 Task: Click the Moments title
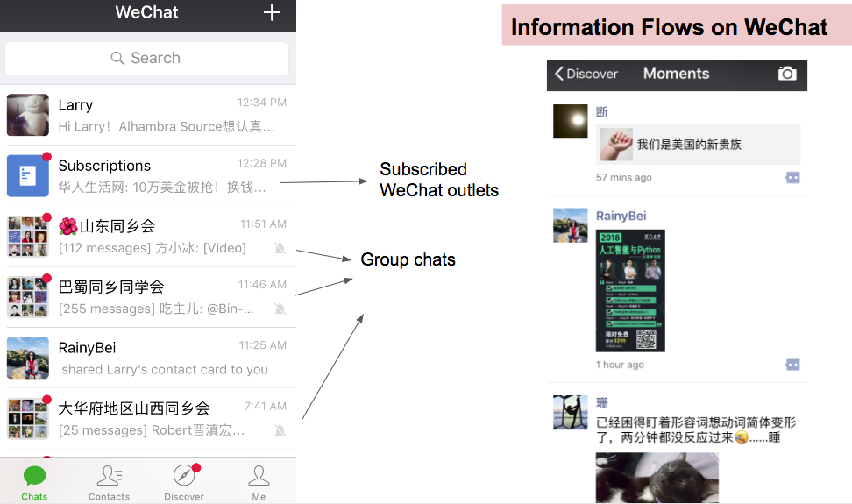click(x=677, y=74)
